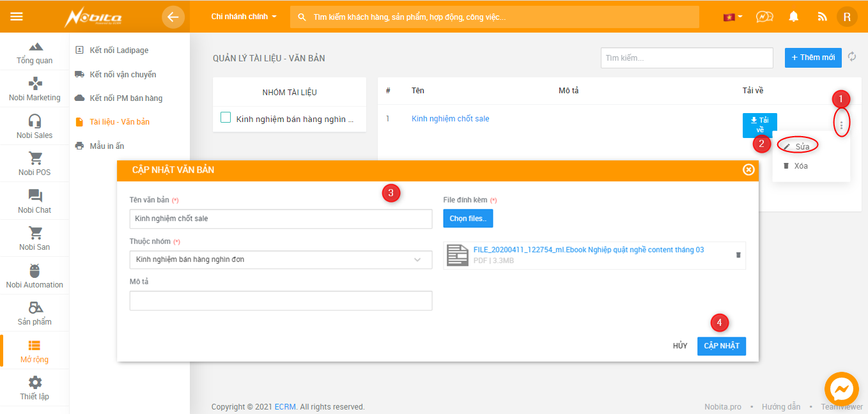Open the Messenger chat bubble
The width and height of the screenshot is (868, 414).
point(841,389)
